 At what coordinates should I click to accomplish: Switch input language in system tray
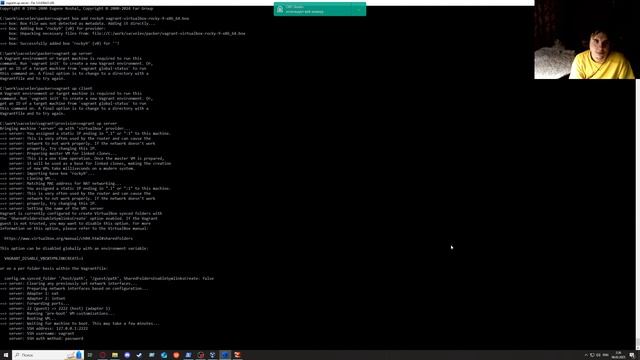coord(606,355)
